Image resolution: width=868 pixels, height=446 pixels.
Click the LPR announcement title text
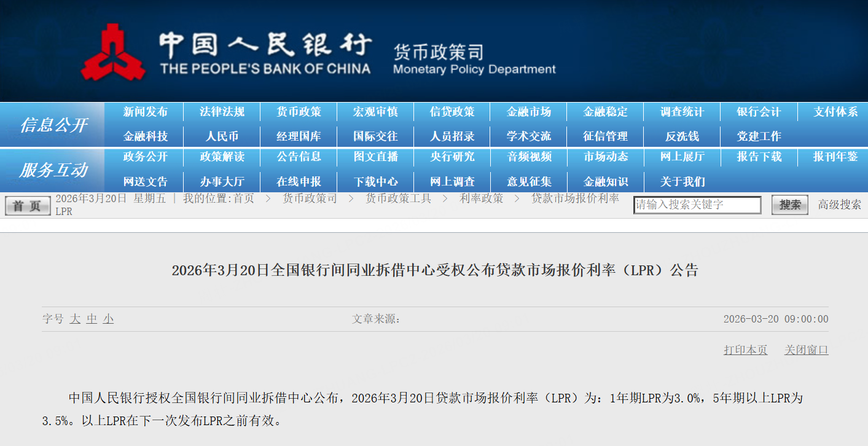coord(435,270)
